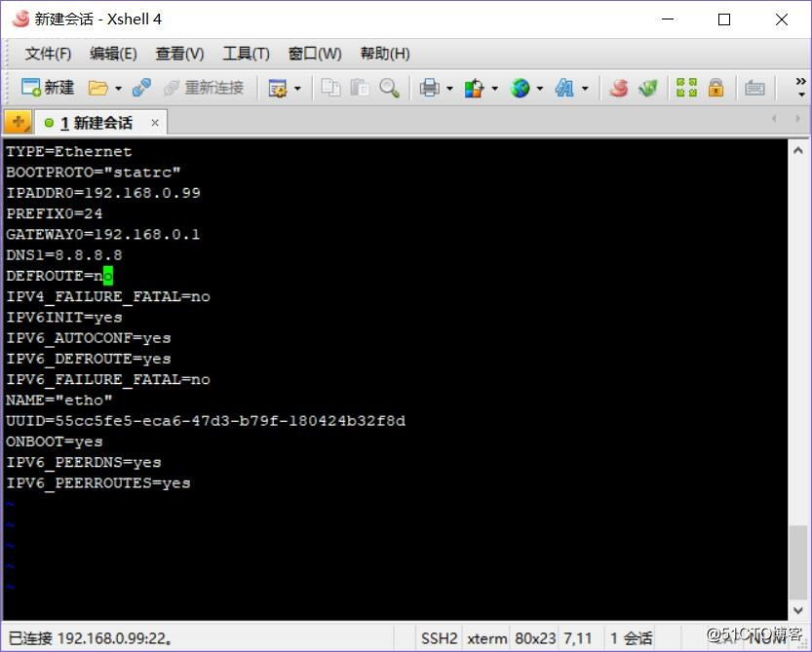Click the 7,11 cursor position indicator
This screenshot has height=652, width=812.
coord(577,638)
